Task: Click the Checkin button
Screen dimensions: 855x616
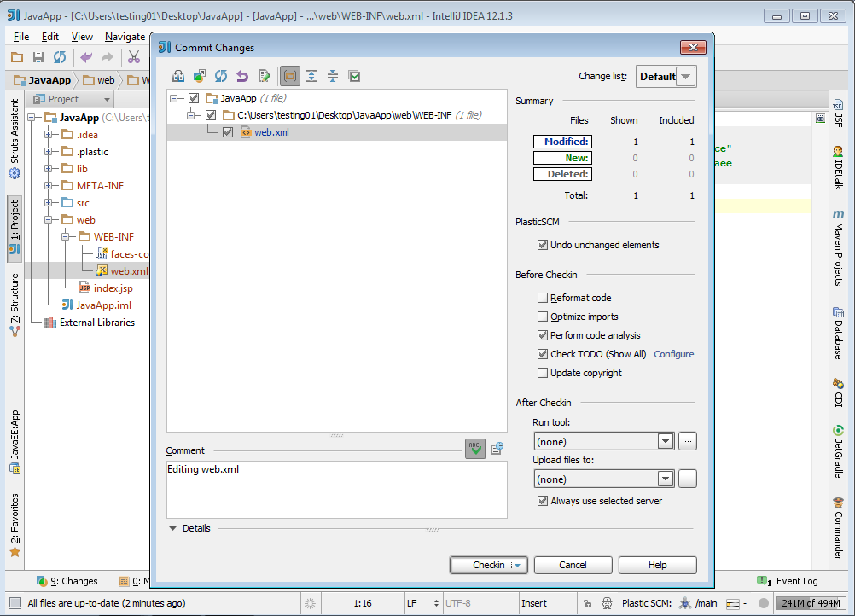Action: [489, 566]
